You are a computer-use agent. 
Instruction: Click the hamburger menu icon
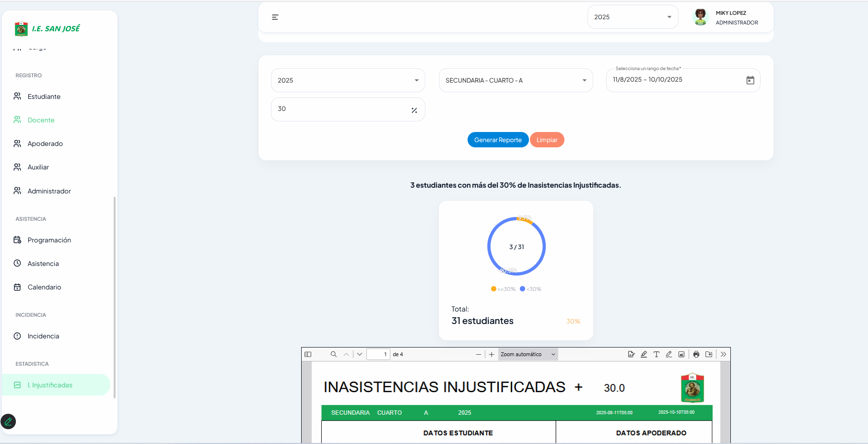click(275, 17)
